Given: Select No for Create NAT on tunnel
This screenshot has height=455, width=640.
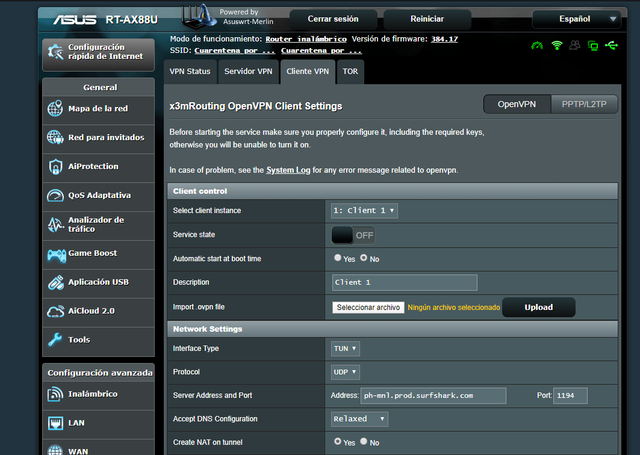Looking at the screenshot, I should (363, 442).
